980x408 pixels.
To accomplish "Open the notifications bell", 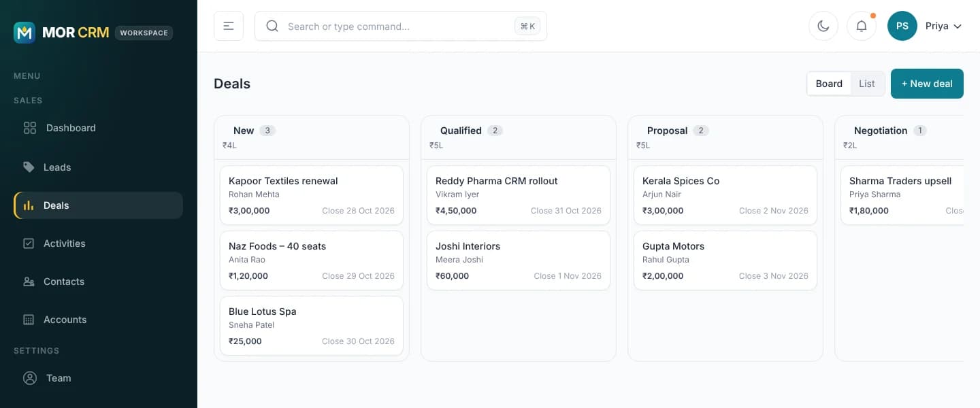I will (x=862, y=26).
